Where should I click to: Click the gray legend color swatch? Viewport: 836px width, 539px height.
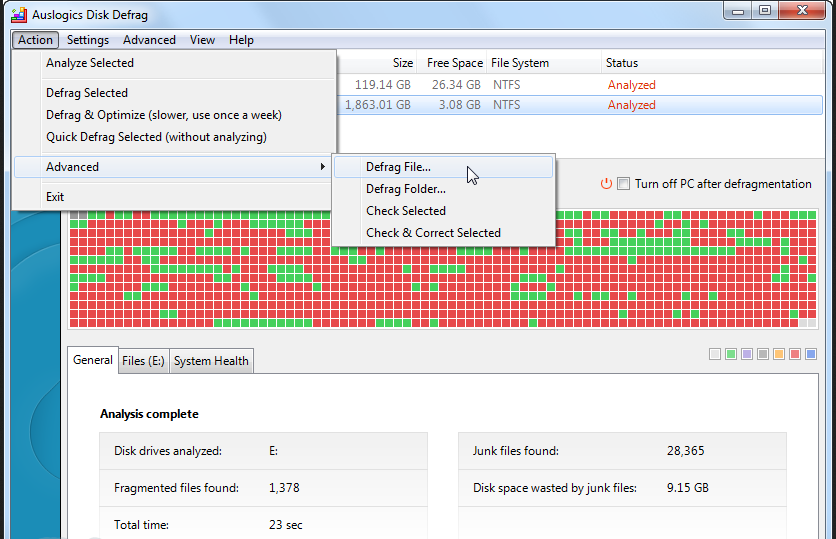coord(763,354)
